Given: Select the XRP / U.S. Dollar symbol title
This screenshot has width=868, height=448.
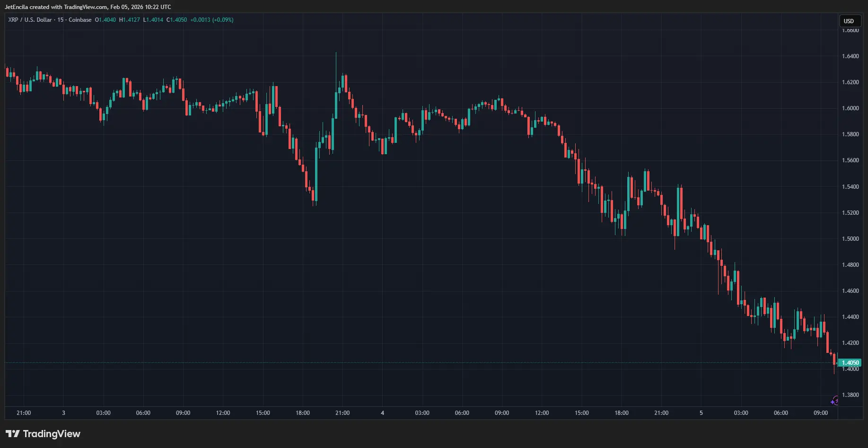Looking at the screenshot, I should (x=30, y=20).
